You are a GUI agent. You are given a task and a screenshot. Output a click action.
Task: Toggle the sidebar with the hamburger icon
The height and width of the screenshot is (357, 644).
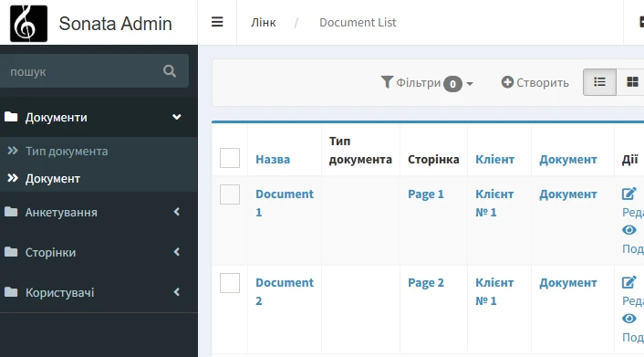(x=217, y=22)
